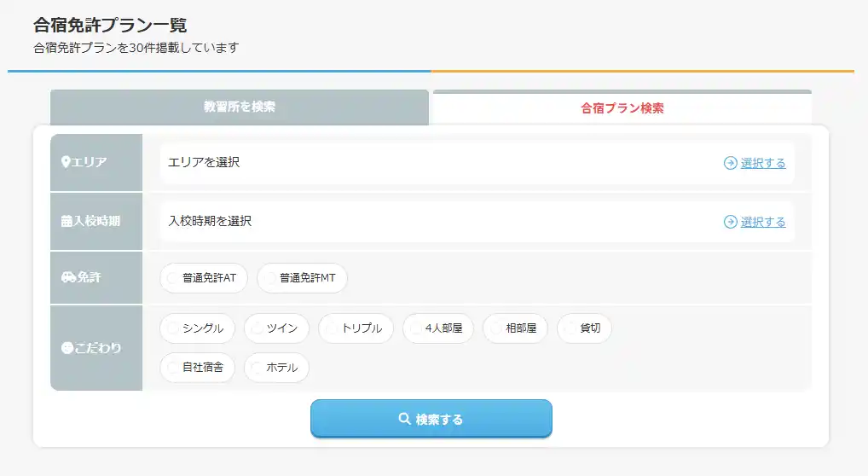This screenshot has height=476, width=868.
Task: Tick the 4人部屋 checkbox
Action: coord(437,328)
